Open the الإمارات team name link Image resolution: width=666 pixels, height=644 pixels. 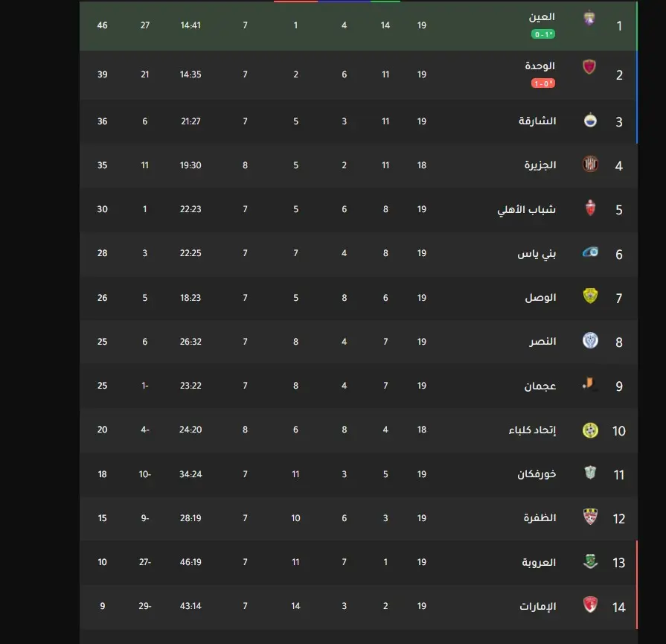click(537, 606)
